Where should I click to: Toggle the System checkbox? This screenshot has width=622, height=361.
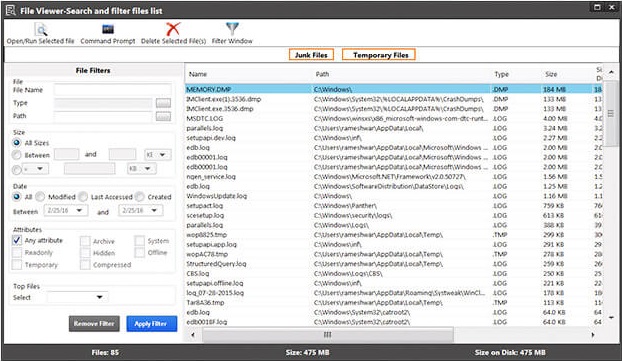(x=140, y=241)
